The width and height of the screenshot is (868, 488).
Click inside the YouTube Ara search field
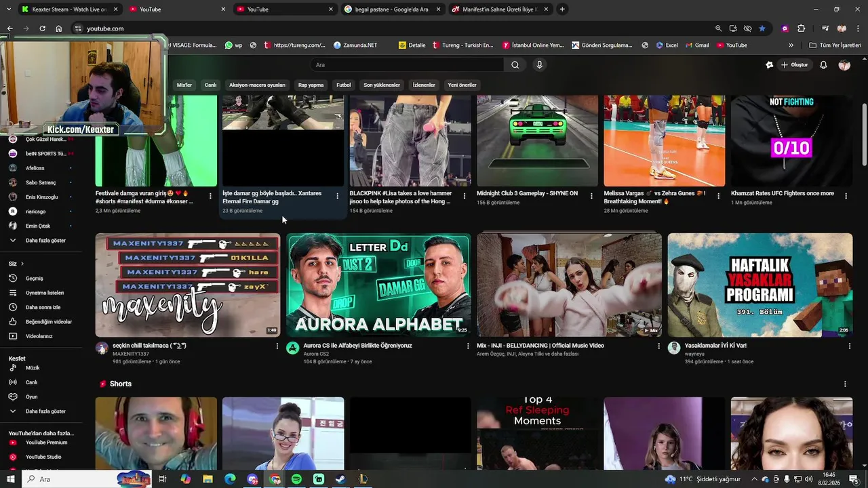pyautogui.click(x=407, y=65)
